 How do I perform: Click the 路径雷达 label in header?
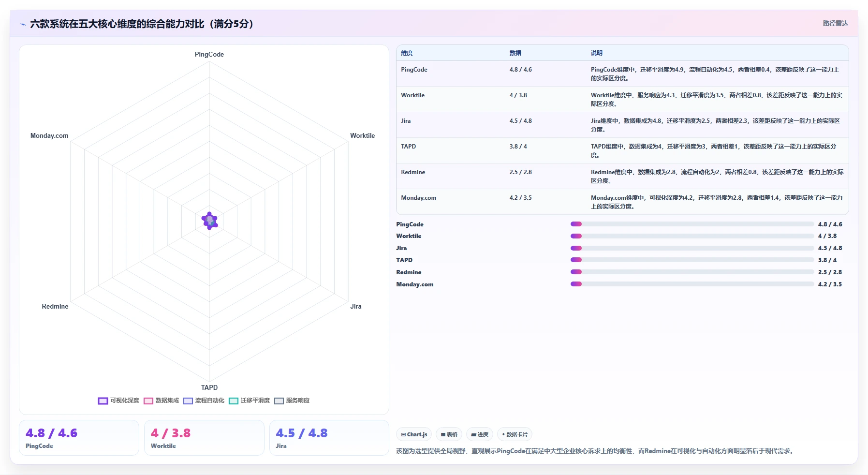pyautogui.click(x=835, y=23)
